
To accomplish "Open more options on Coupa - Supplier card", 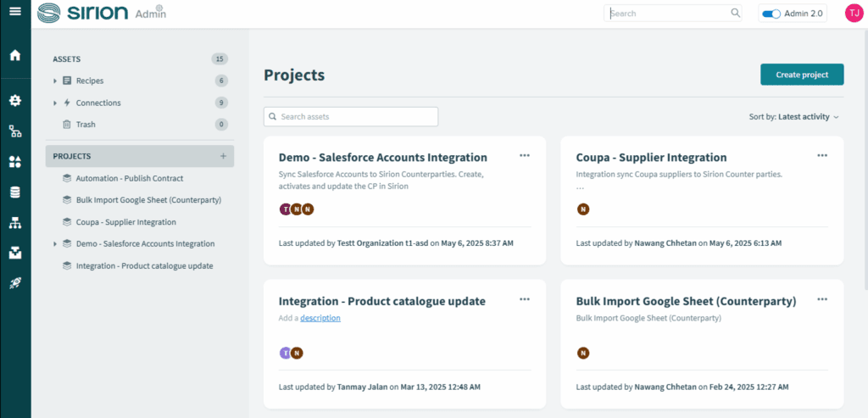I will [822, 155].
